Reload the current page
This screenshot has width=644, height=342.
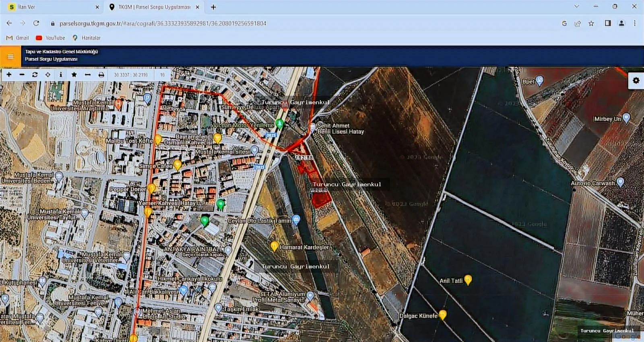(x=36, y=23)
